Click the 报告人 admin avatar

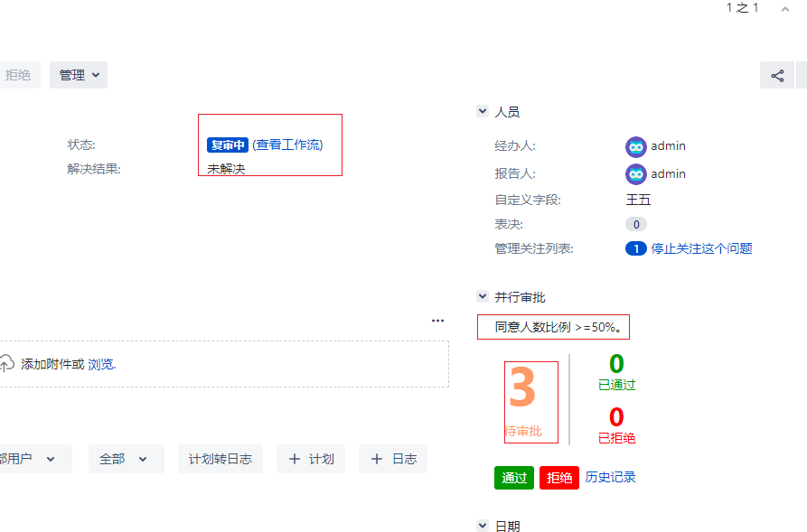click(x=636, y=174)
